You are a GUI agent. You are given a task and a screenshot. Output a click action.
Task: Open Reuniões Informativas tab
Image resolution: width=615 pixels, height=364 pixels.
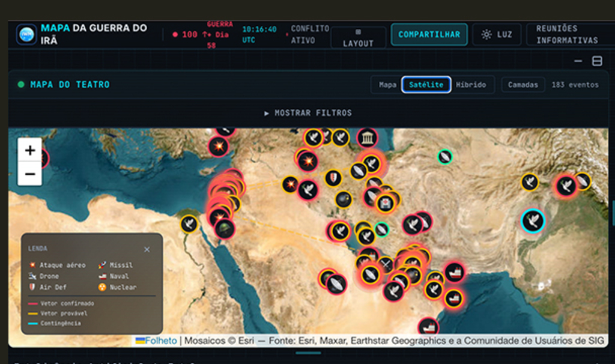pyautogui.click(x=567, y=34)
